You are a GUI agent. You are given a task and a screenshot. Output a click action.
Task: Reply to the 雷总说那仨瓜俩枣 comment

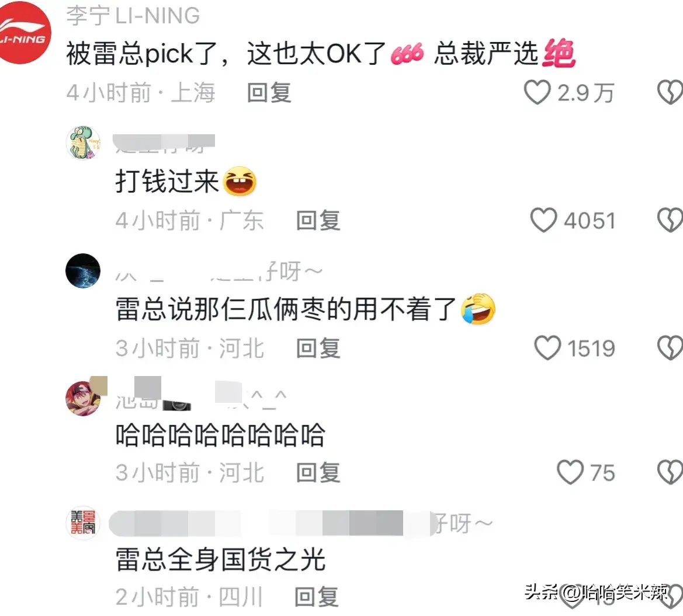[x=318, y=348]
